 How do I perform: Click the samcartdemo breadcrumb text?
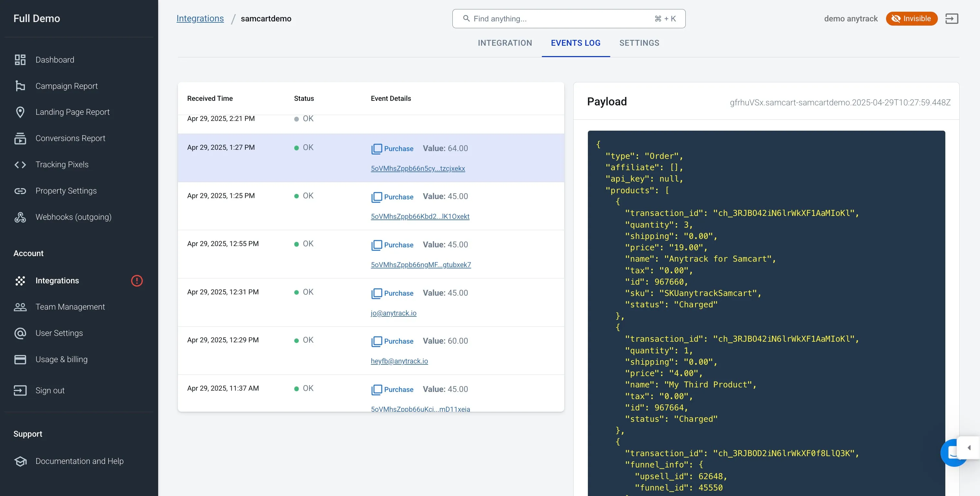[x=266, y=19]
